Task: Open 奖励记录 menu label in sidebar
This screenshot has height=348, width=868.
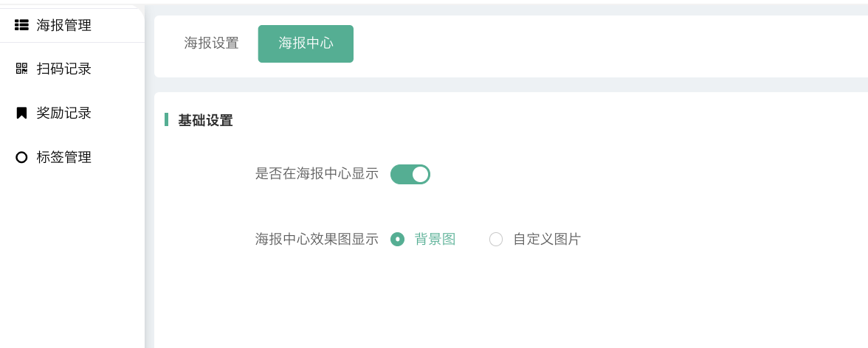Action: (64, 113)
